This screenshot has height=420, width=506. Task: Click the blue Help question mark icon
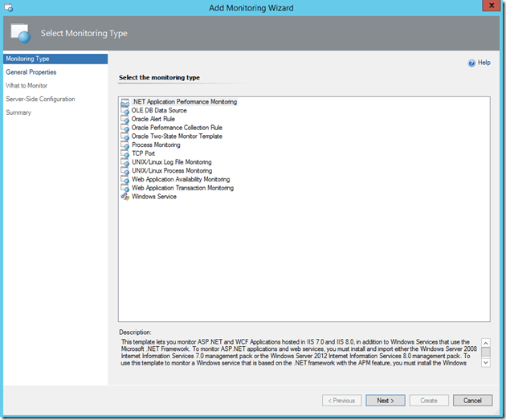[471, 63]
